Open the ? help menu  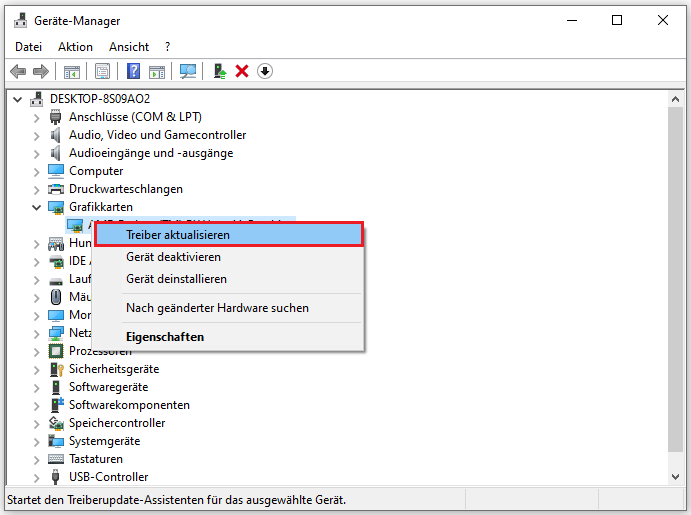[167, 47]
